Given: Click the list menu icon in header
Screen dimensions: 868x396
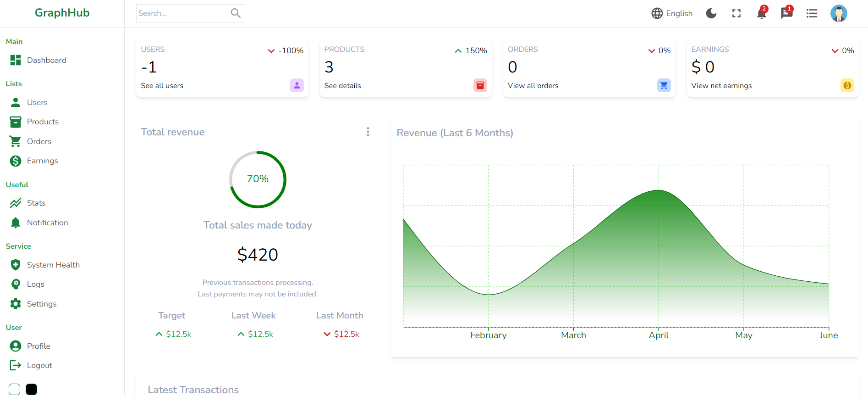Looking at the screenshot, I should tap(812, 13).
